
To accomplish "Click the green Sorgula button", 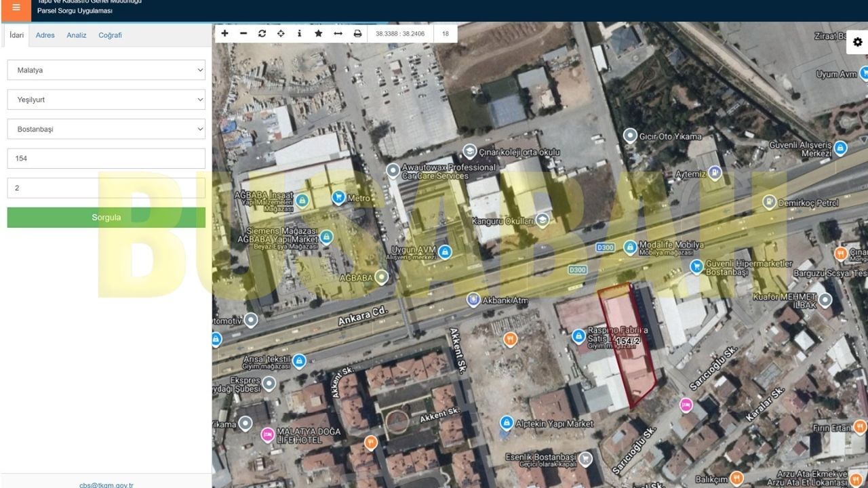I will point(106,218).
